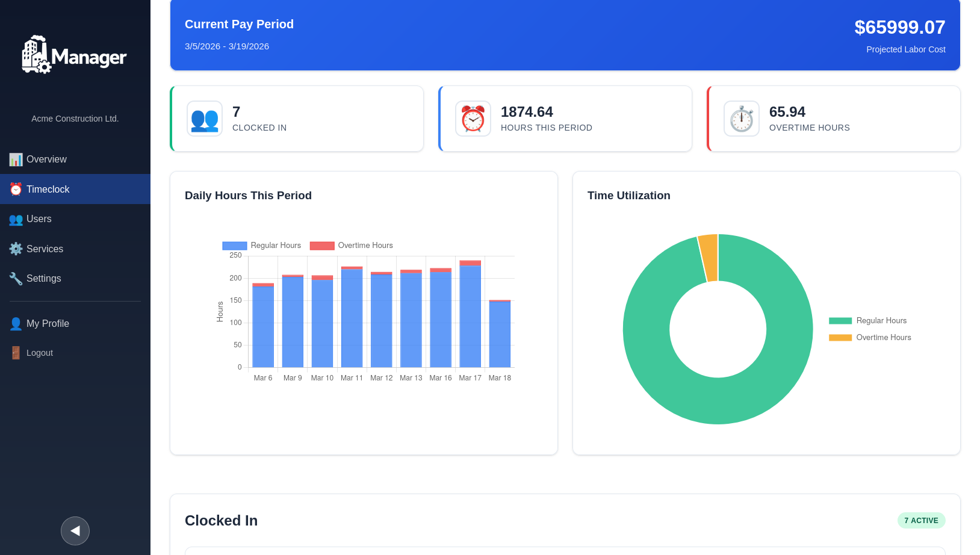Click the Users people icon in sidebar
The height and width of the screenshot is (555, 980).
point(16,219)
